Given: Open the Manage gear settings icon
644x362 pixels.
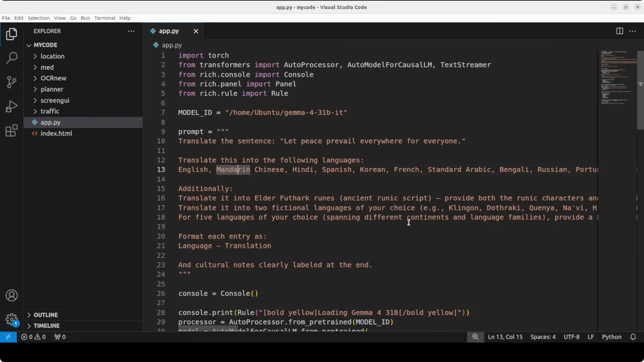Looking at the screenshot, I should [12, 319].
